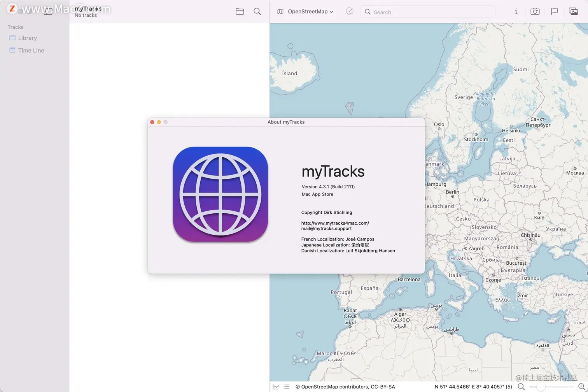Zoom out with the minus magnifier
Image resolution: width=588 pixels, height=392 pixels.
click(521, 387)
